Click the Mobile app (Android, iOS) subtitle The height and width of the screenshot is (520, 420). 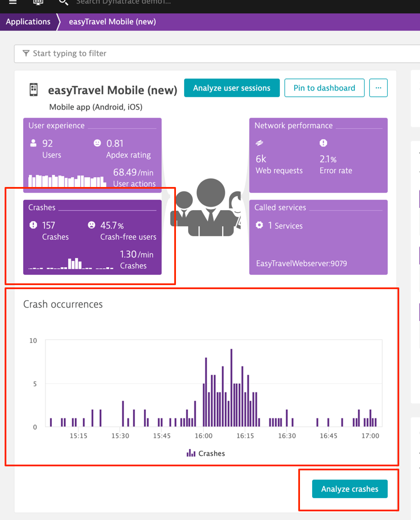point(96,107)
